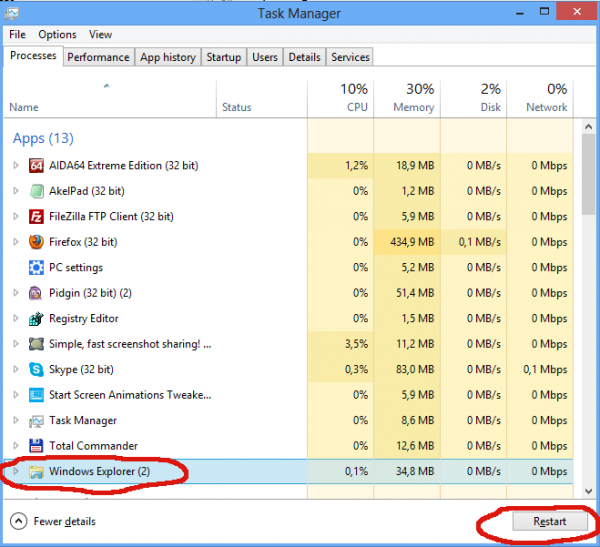Collapse view with Fewer details

53,521
